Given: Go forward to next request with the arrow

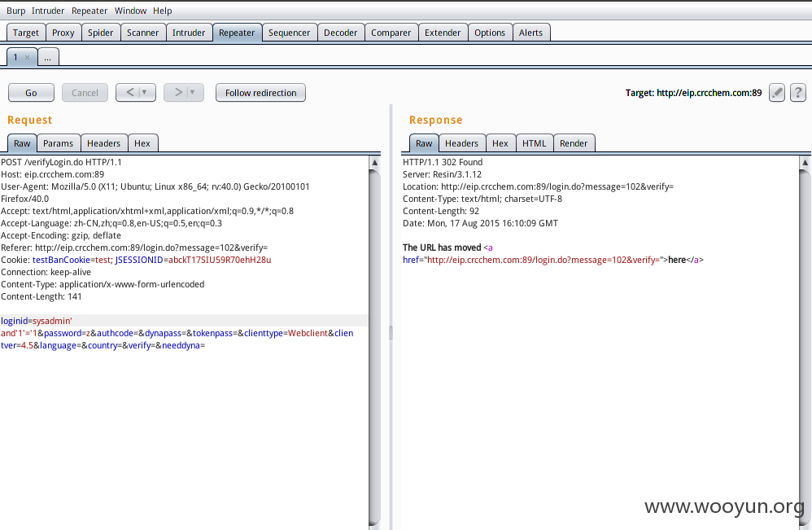Looking at the screenshot, I should [178, 92].
